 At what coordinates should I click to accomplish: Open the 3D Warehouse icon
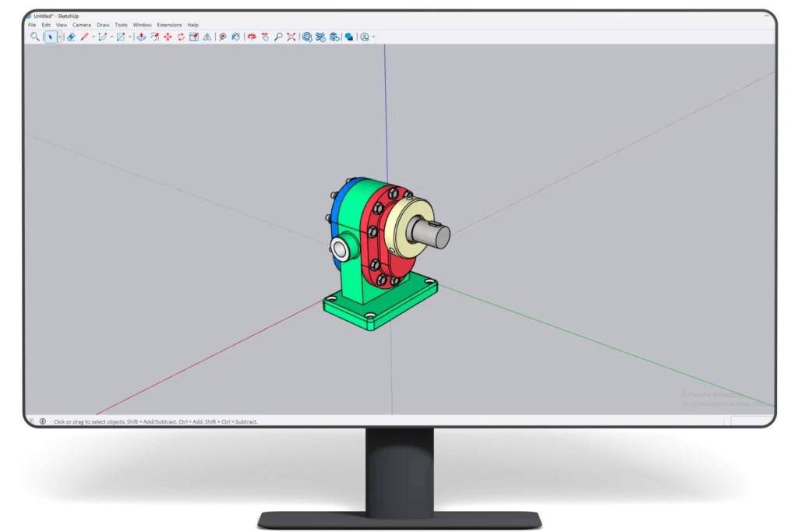pos(307,36)
